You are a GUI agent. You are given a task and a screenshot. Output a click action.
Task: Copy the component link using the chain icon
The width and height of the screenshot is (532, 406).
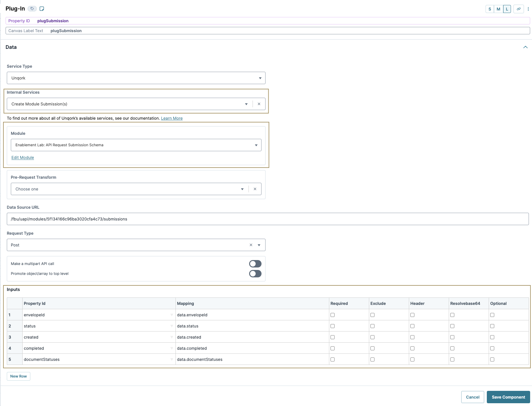coord(519,9)
